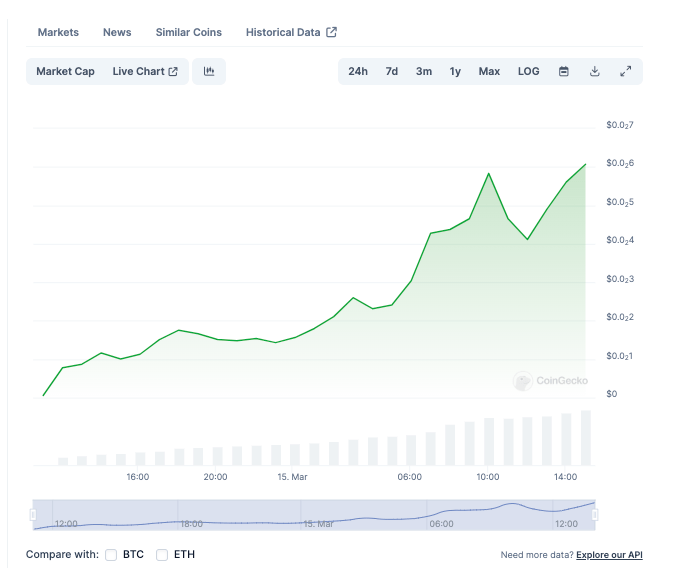Click the left handle of range slider
Viewport: 695px width, 568px height.
pyautogui.click(x=33, y=514)
